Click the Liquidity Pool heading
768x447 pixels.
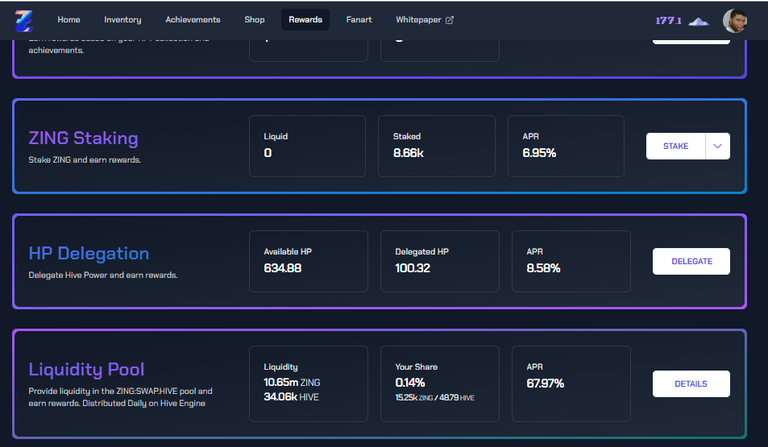86,369
